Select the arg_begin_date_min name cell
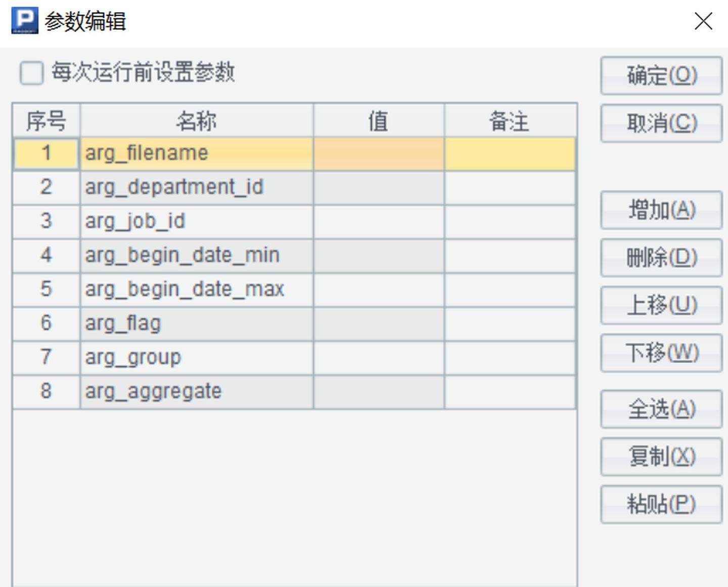The height and width of the screenshot is (587, 728). coord(196,256)
